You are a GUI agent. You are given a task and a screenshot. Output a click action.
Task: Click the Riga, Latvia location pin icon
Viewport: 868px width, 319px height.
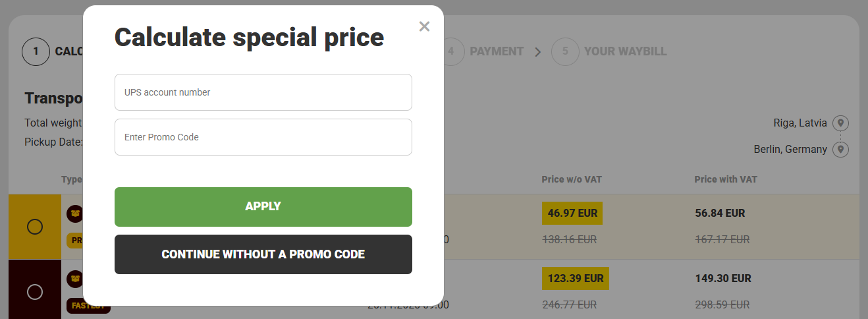[840, 123]
